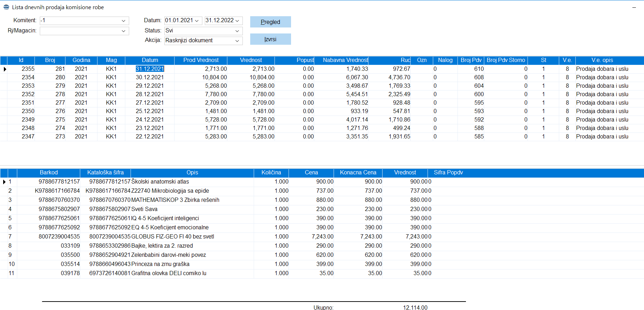Open the end date picker 31.12.2022

237,21
